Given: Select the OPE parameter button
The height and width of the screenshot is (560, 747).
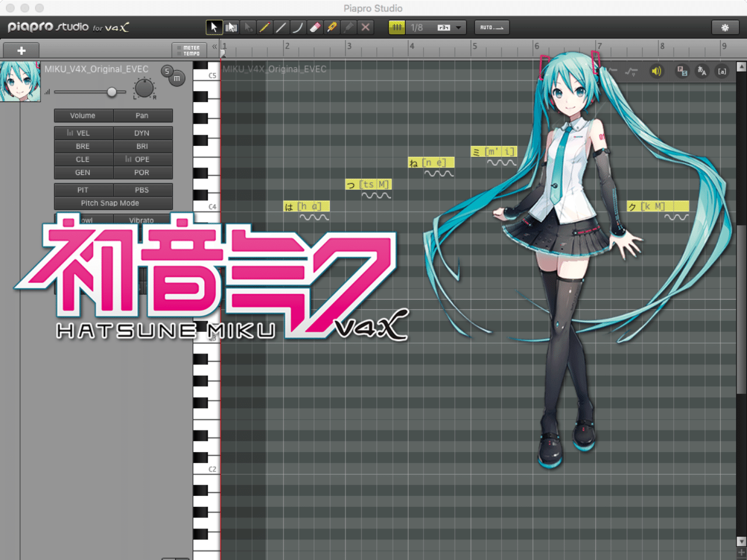Looking at the screenshot, I should (x=142, y=159).
